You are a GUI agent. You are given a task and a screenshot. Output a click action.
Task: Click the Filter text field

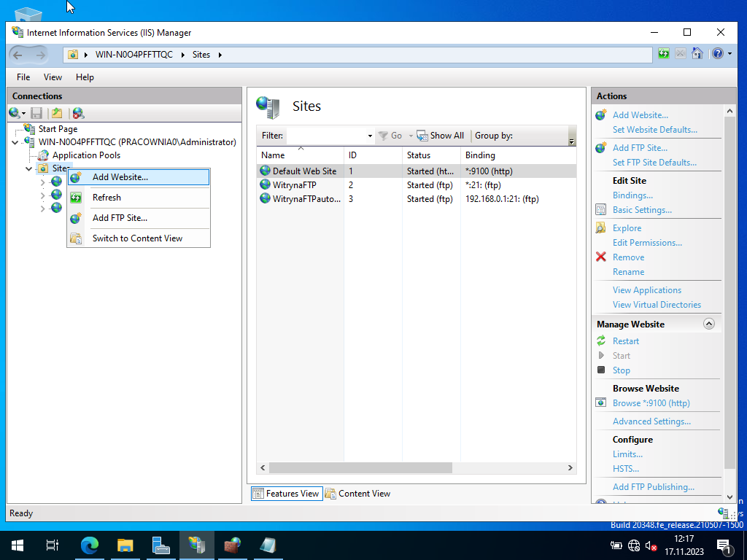[326, 136]
